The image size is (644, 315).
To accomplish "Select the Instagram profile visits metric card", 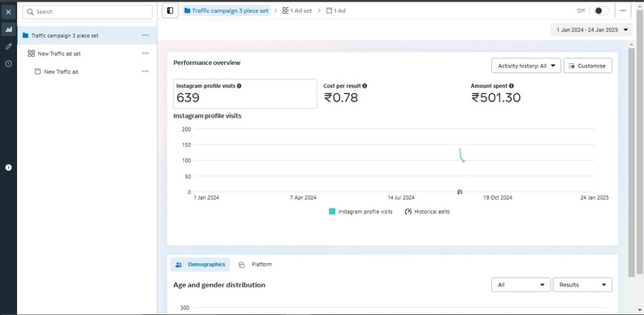I will (x=245, y=93).
